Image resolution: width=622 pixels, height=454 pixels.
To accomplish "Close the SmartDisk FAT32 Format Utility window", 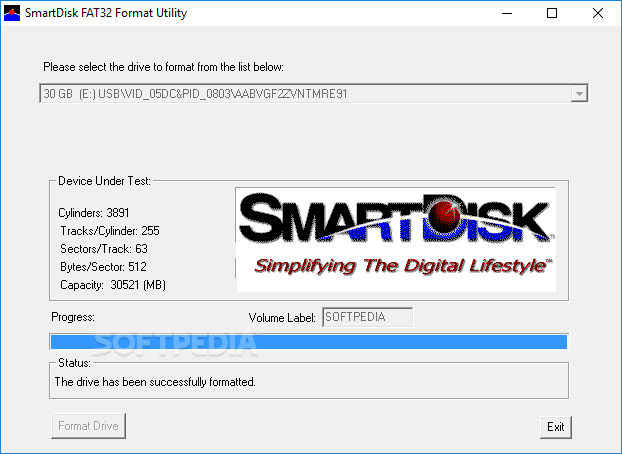I will pos(597,13).
